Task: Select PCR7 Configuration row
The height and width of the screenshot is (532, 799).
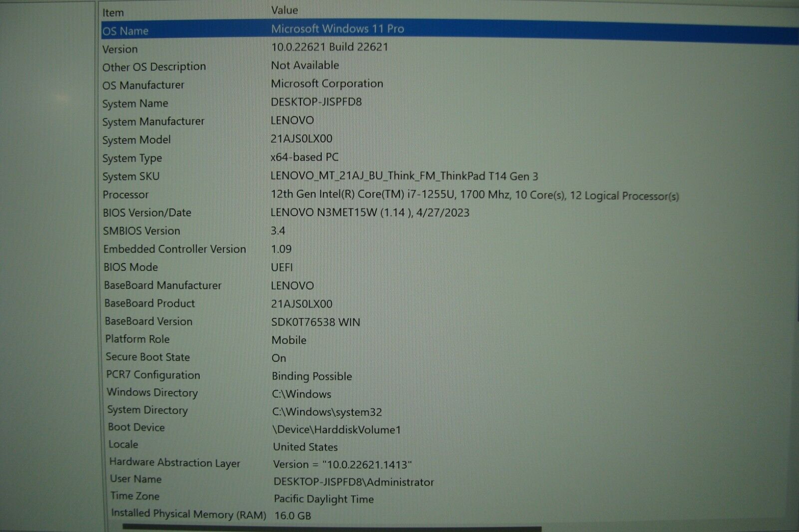Action: pos(153,375)
